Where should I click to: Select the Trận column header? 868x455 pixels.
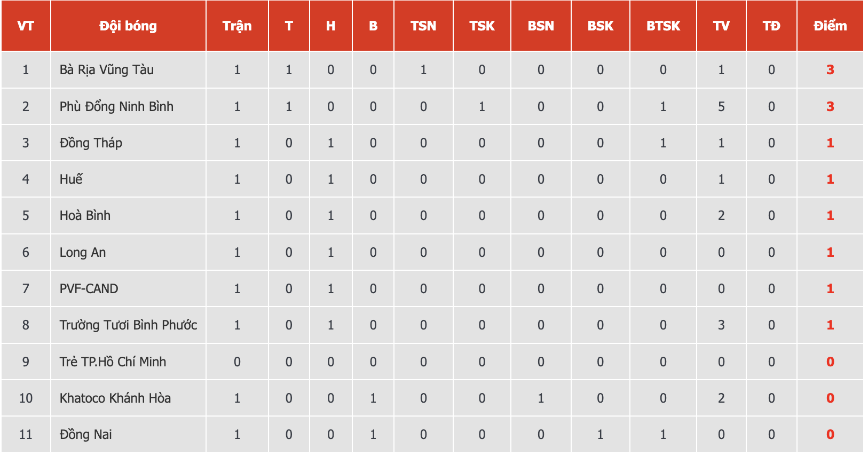237,26
